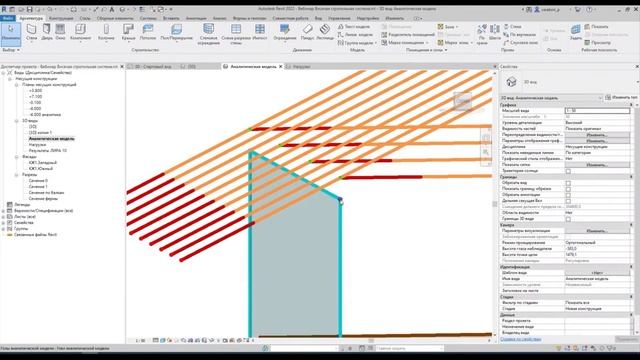640x360 pixels.
Task: Select the Компонент tool
Action: tap(80, 32)
